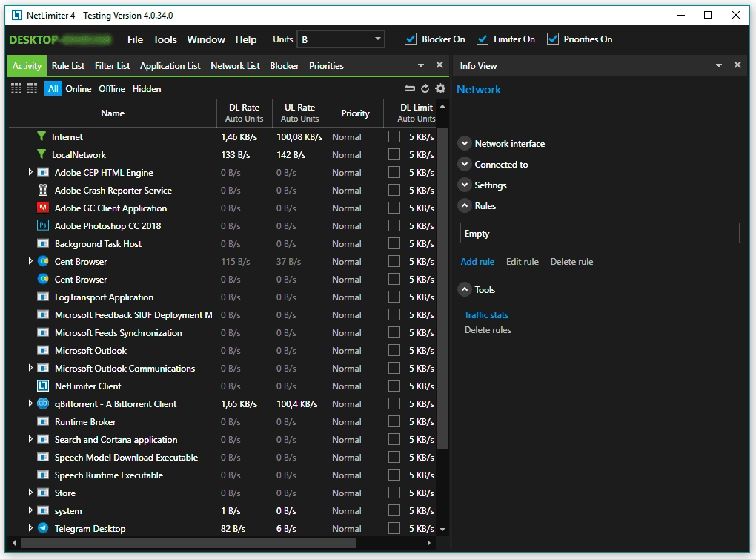The width and height of the screenshot is (756, 560).
Task: Open the File menu
Action: point(135,39)
